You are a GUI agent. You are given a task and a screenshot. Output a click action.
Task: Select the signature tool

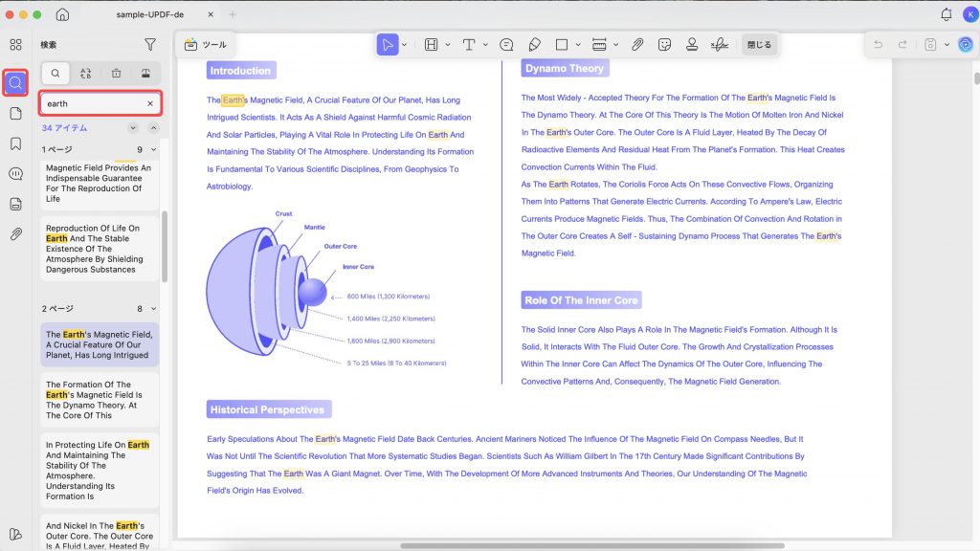(720, 44)
